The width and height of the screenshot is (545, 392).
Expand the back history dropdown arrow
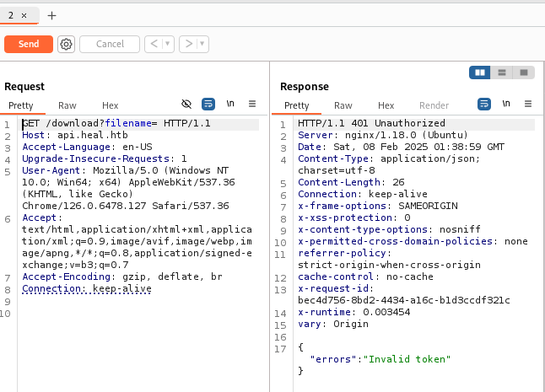tap(167, 44)
